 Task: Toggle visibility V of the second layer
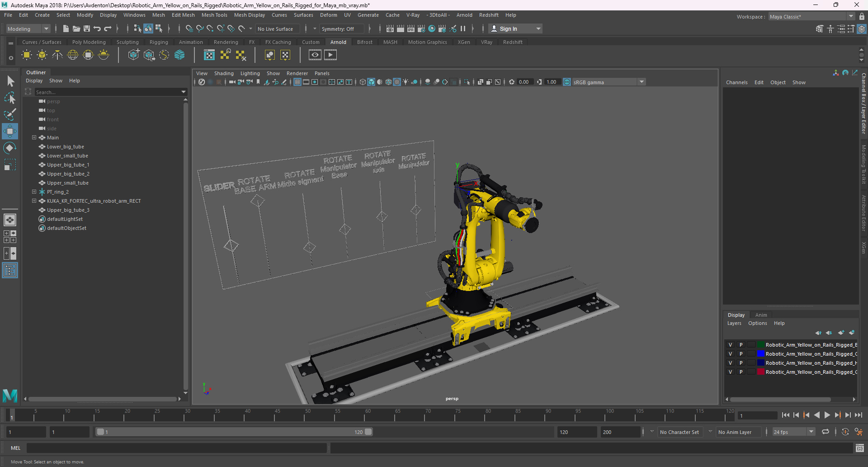point(730,354)
